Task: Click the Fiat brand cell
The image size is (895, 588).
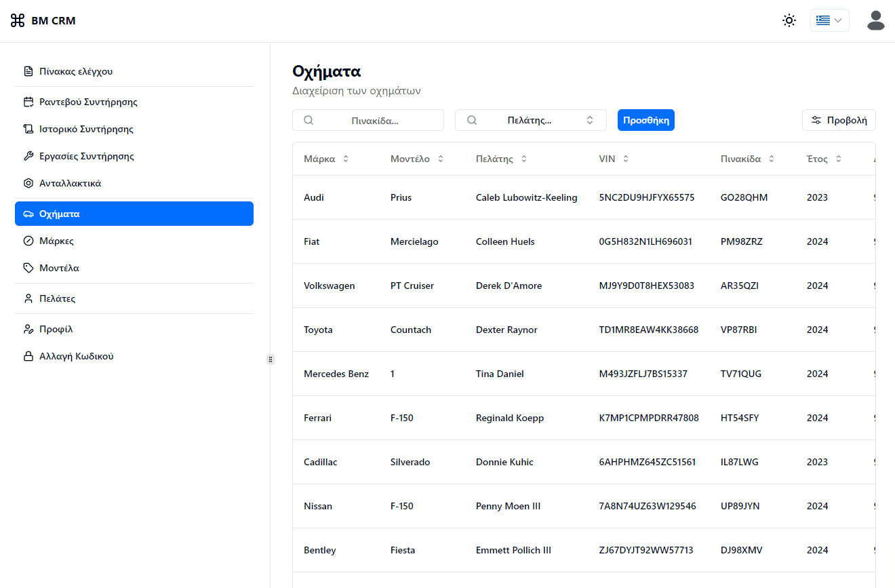Action: [x=312, y=241]
